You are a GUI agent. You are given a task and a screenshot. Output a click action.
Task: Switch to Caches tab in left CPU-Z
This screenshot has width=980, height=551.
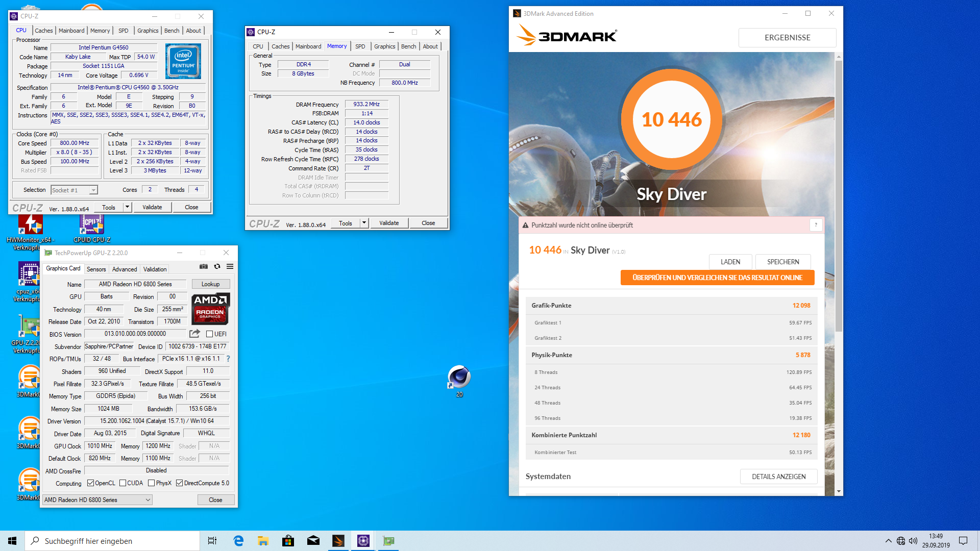(44, 31)
